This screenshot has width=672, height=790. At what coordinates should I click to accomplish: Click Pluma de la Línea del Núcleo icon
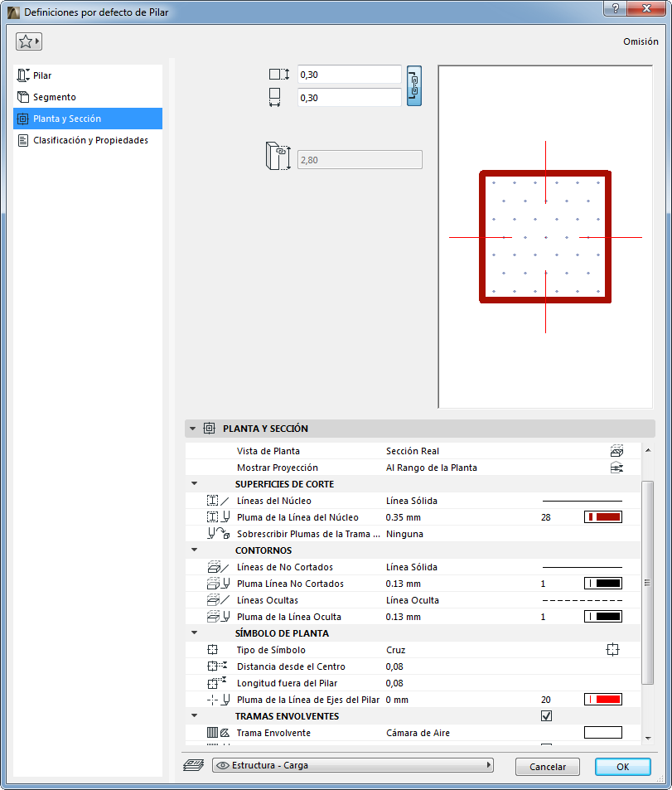218,517
